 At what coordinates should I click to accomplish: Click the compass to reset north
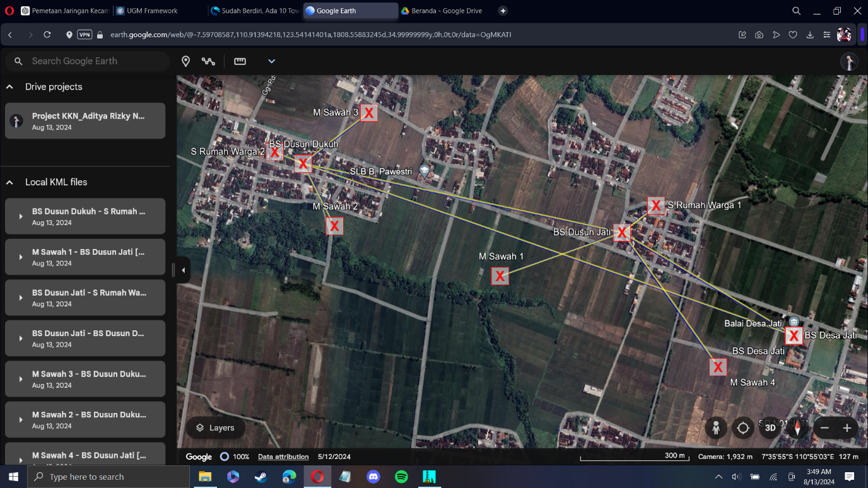[797, 428]
